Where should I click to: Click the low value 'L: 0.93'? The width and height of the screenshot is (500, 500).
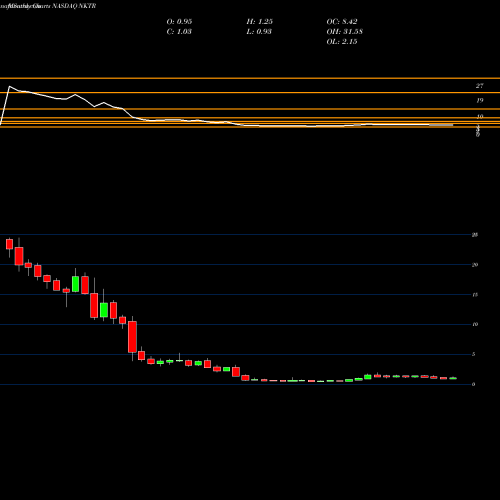point(259,31)
